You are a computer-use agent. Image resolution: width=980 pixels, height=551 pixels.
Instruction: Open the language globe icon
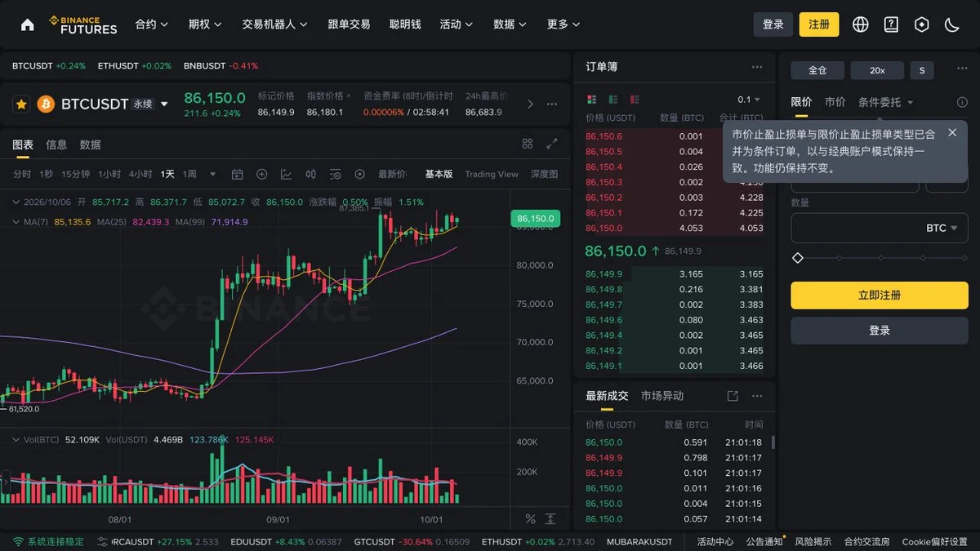[x=861, y=24]
